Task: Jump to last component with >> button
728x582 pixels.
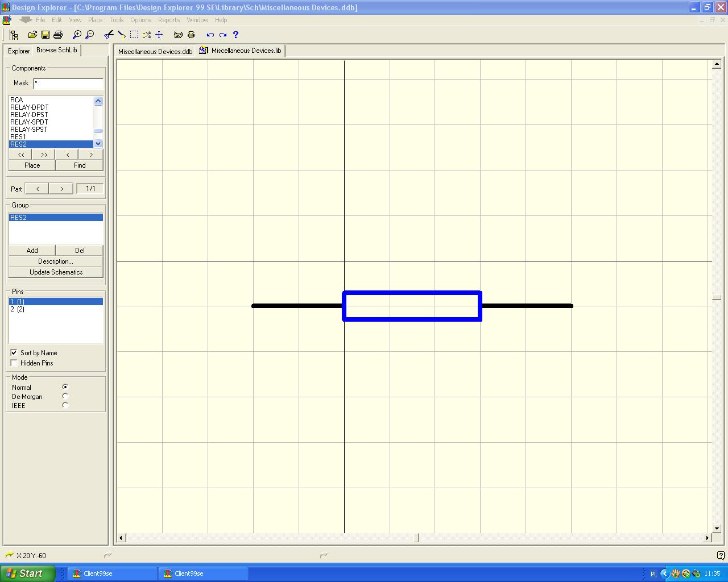Action: pyautogui.click(x=44, y=155)
